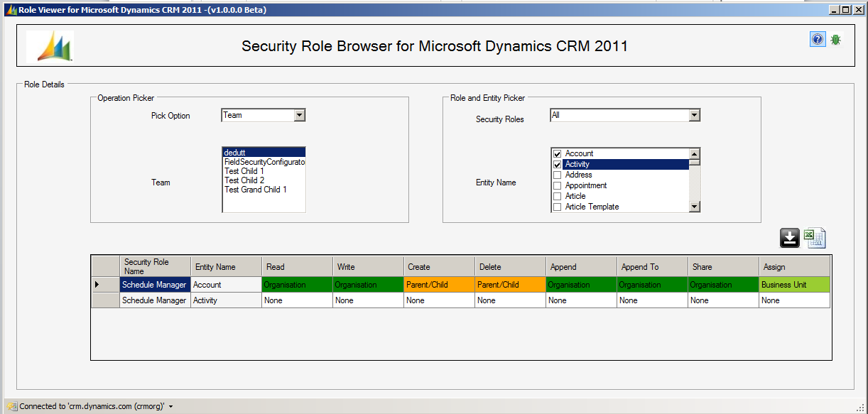Tick the Article entity checkbox
The width and height of the screenshot is (868, 414).
pyautogui.click(x=558, y=196)
